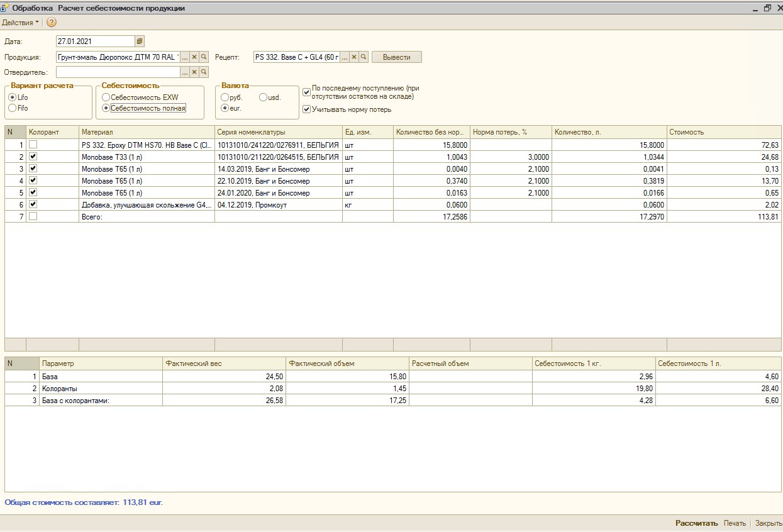Uncheck По последнему поступлению checkbox
783x532 pixels.
coord(307,92)
